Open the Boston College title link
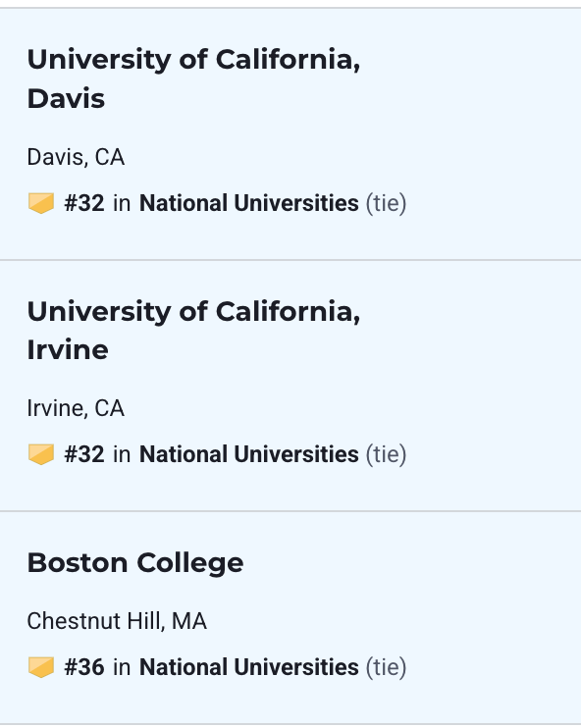The height and width of the screenshot is (728, 581). [135, 563]
